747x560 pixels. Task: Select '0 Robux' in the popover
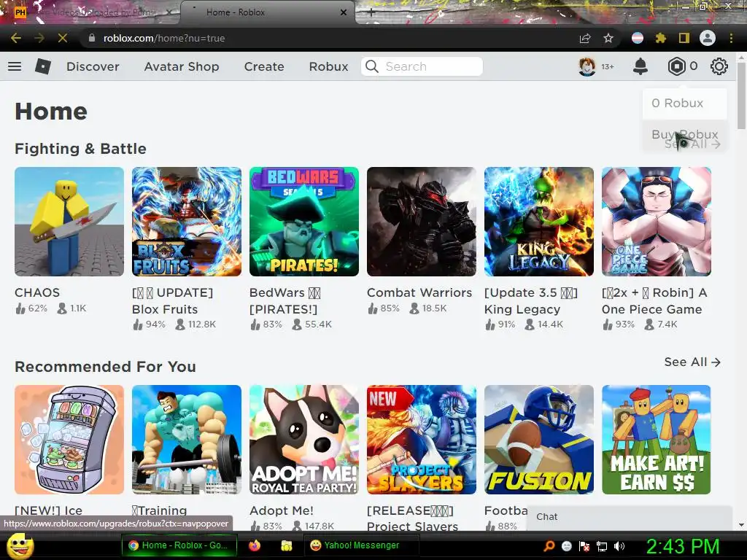point(684,104)
